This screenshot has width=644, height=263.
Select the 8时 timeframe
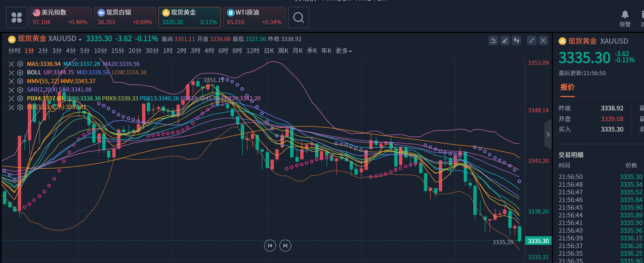[x=237, y=51]
